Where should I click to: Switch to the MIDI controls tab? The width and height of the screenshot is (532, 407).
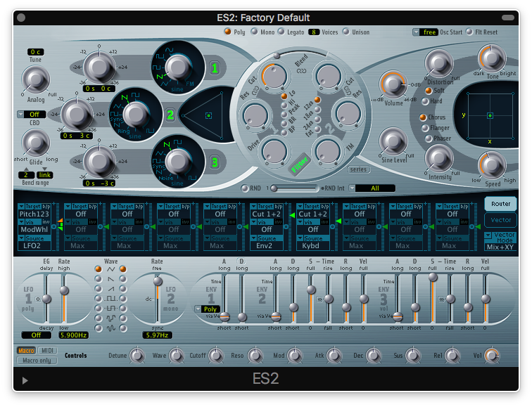pyautogui.click(x=48, y=351)
